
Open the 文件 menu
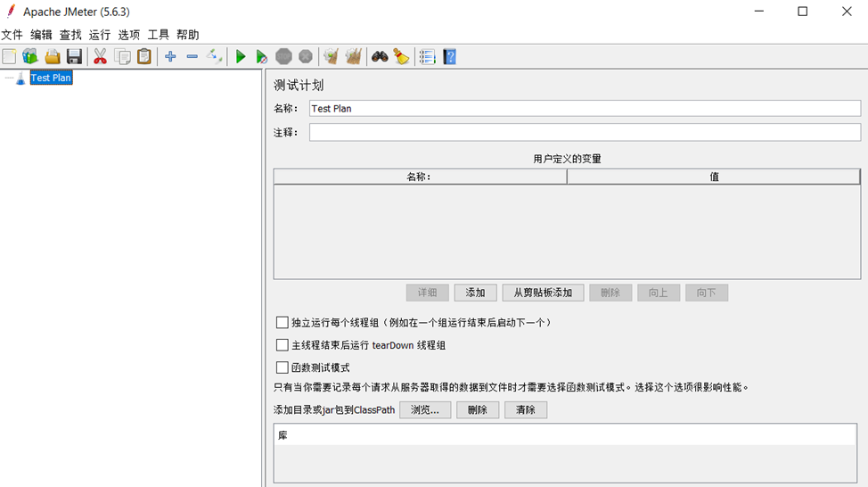click(12, 35)
